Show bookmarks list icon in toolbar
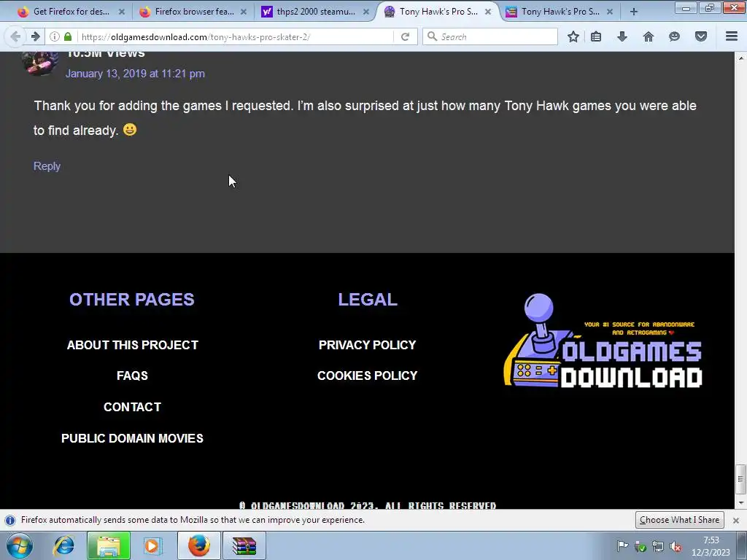Image resolution: width=747 pixels, height=560 pixels. click(596, 36)
